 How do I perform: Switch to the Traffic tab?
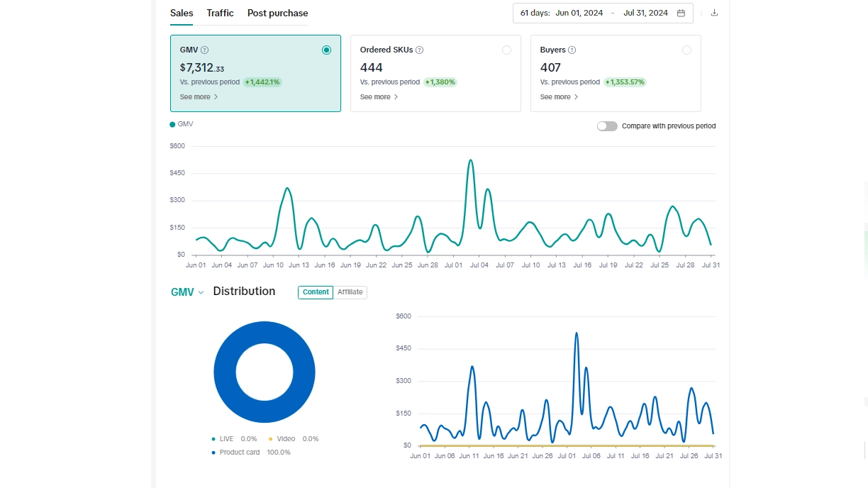point(220,13)
